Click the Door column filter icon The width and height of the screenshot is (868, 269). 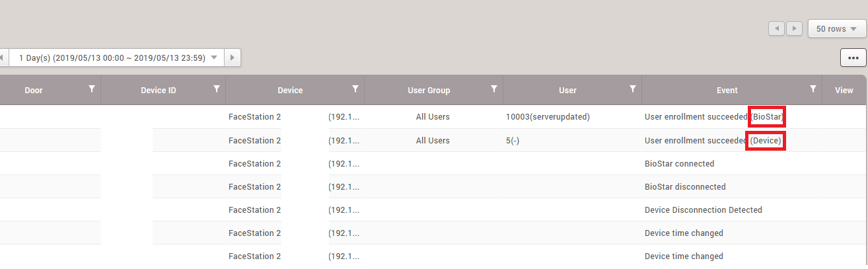92,89
